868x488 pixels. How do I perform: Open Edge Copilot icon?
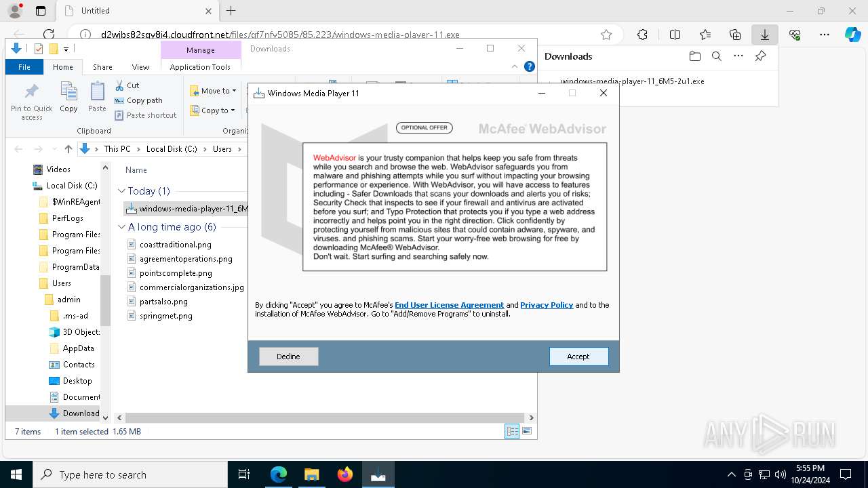pos(852,35)
